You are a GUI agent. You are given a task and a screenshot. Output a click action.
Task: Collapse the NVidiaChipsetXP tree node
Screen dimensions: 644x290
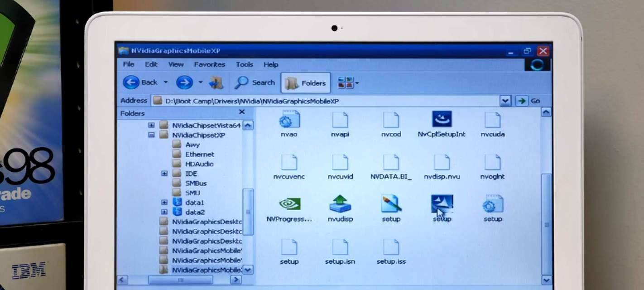(151, 135)
